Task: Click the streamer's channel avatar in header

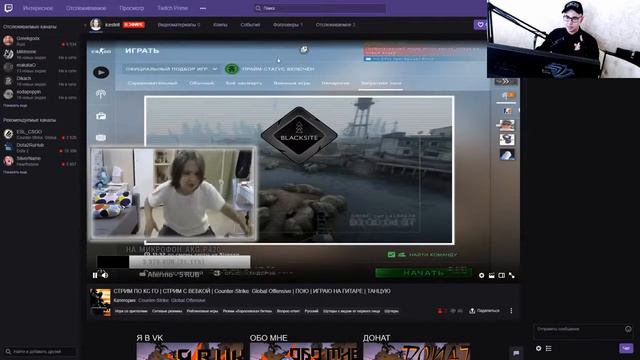Action: (96, 24)
